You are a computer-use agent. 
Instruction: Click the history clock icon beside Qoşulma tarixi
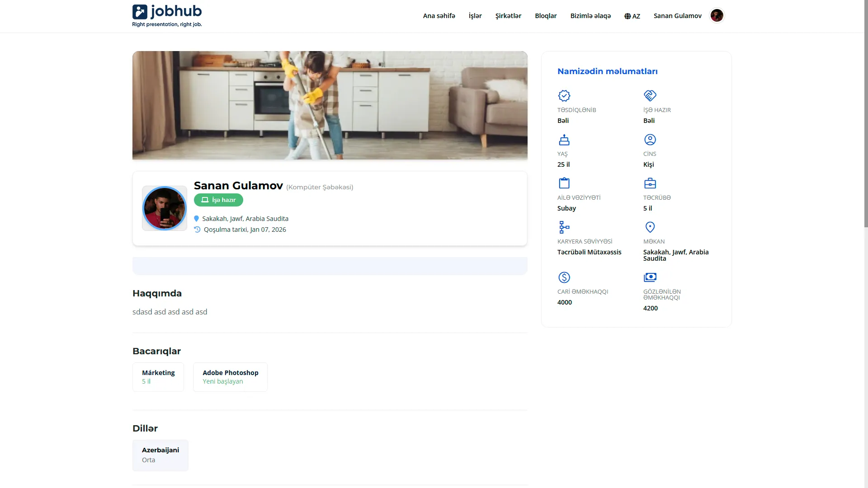[197, 230]
